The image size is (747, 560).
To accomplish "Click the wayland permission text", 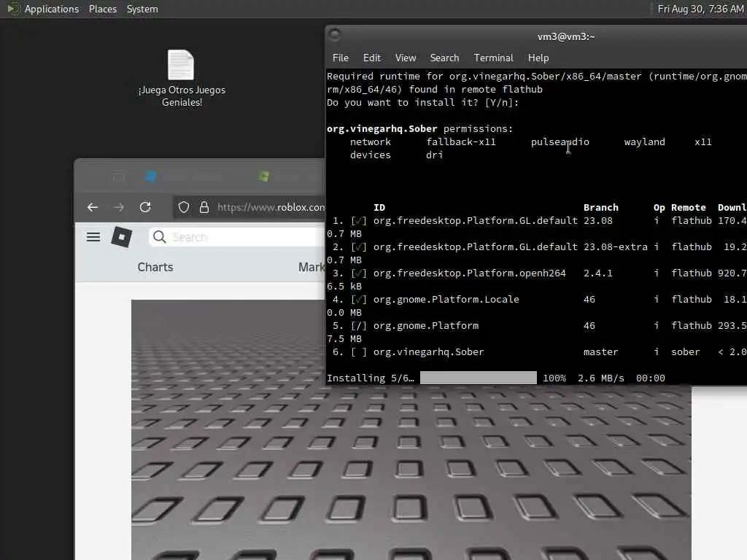I will (644, 142).
